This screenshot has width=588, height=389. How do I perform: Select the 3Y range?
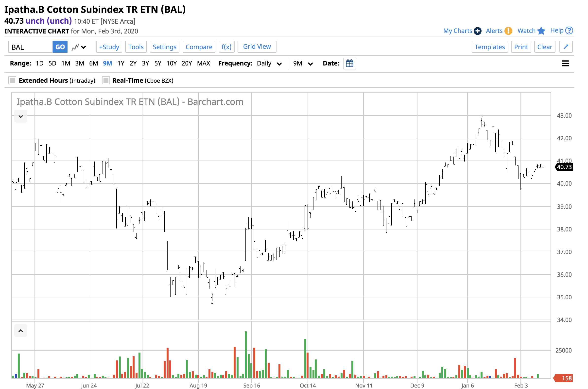[x=145, y=64]
